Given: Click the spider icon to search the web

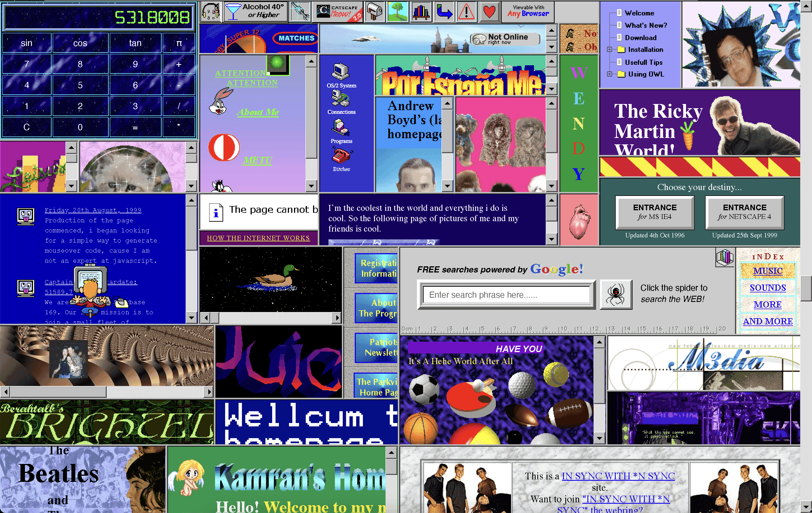Looking at the screenshot, I should (616, 294).
